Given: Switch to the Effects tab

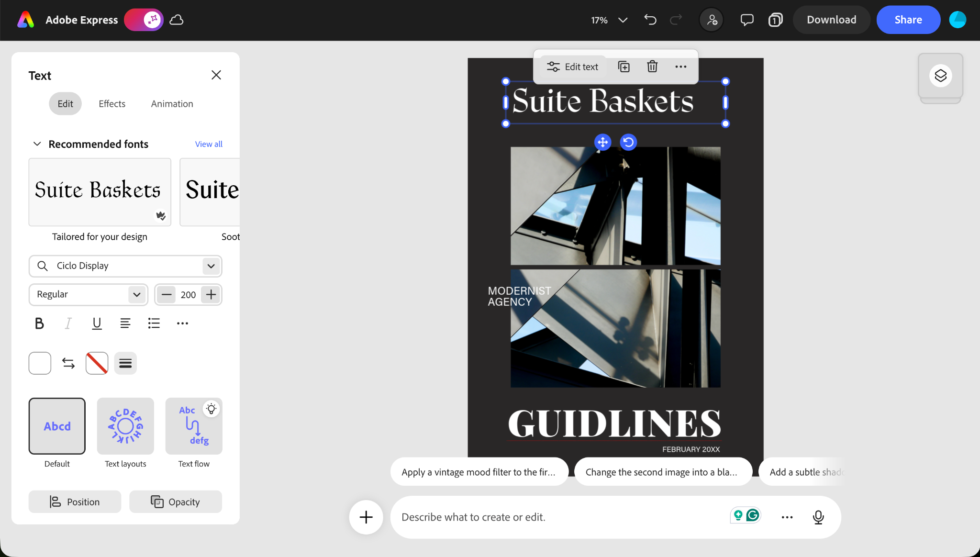Looking at the screenshot, I should [x=112, y=104].
